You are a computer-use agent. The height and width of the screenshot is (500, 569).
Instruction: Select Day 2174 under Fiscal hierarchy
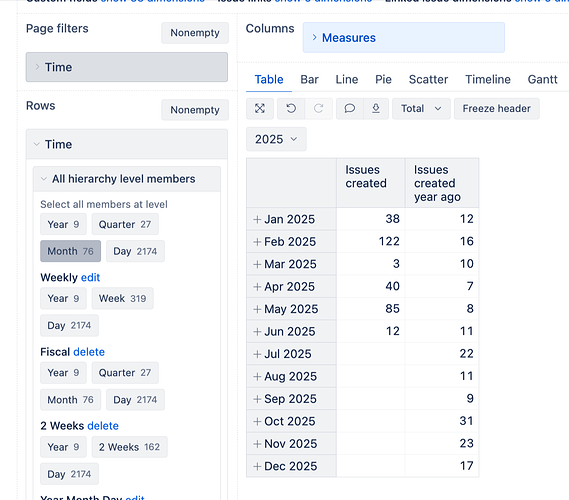click(135, 400)
